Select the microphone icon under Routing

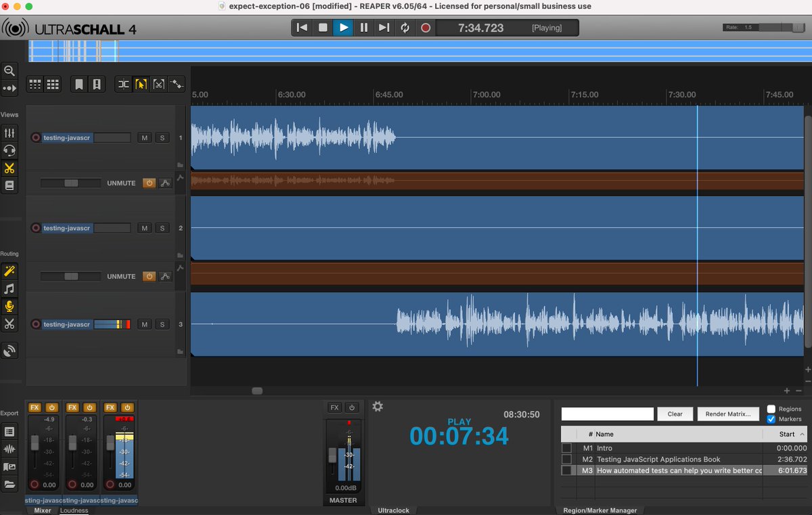click(9, 307)
